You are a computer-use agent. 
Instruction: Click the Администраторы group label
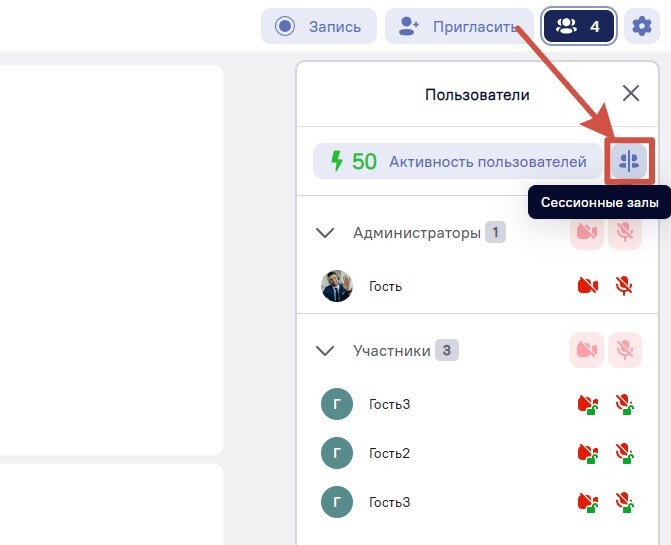click(417, 233)
